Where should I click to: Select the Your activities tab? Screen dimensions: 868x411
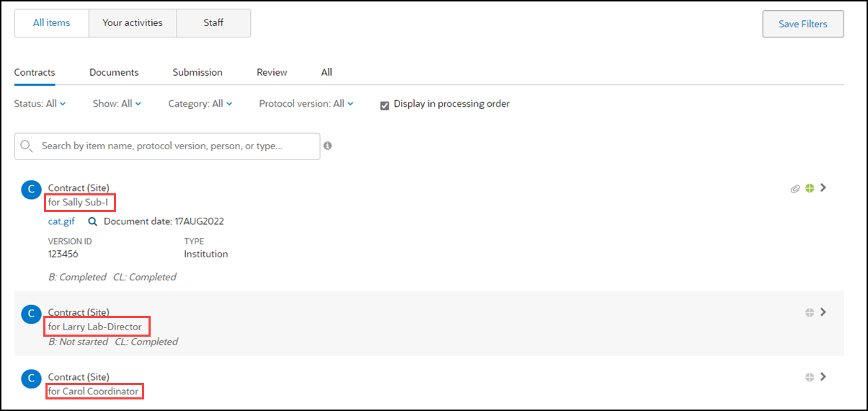pos(133,23)
